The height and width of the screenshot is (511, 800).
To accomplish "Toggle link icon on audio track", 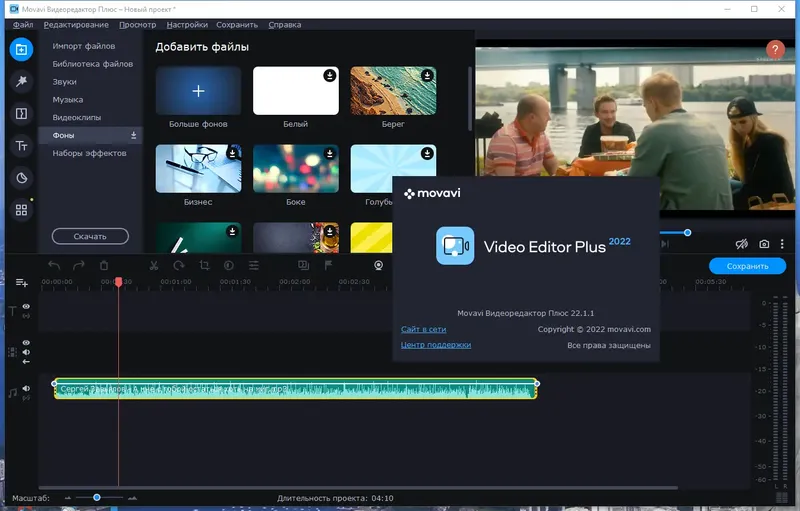I will click(26, 398).
